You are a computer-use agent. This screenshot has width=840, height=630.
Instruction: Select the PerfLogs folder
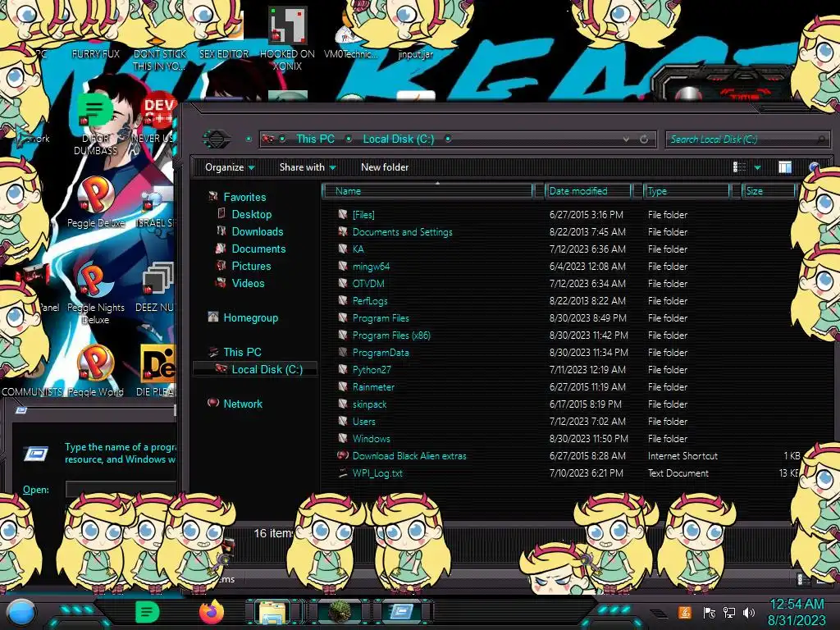tap(370, 300)
